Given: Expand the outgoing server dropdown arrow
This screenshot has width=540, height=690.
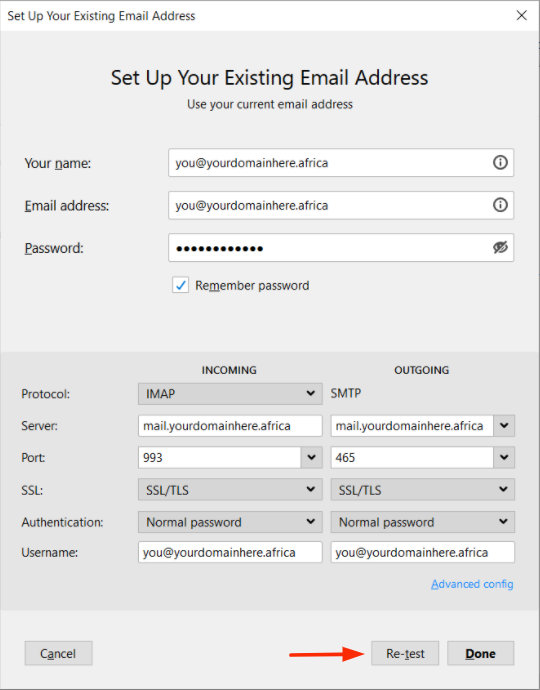Looking at the screenshot, I should tap(504, 426).
